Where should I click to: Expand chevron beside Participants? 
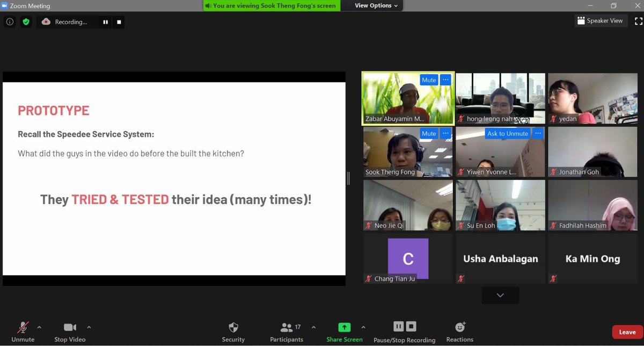(313, 327)
